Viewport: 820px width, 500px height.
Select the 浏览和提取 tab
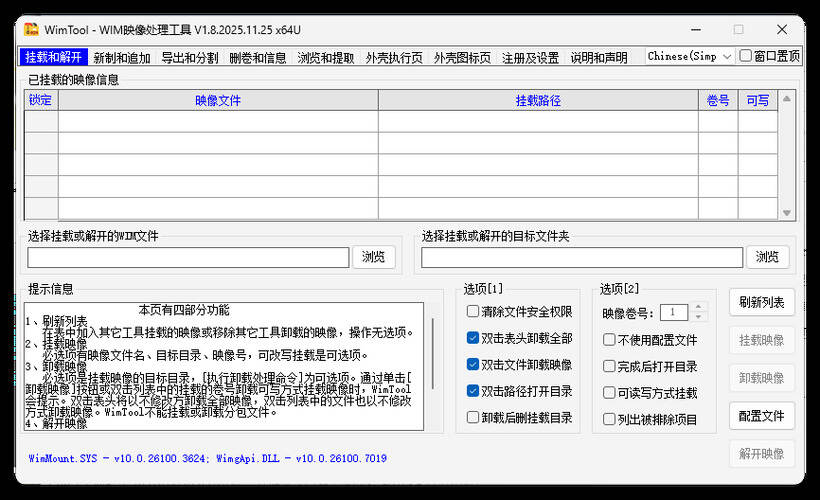(x=326, y=58)
